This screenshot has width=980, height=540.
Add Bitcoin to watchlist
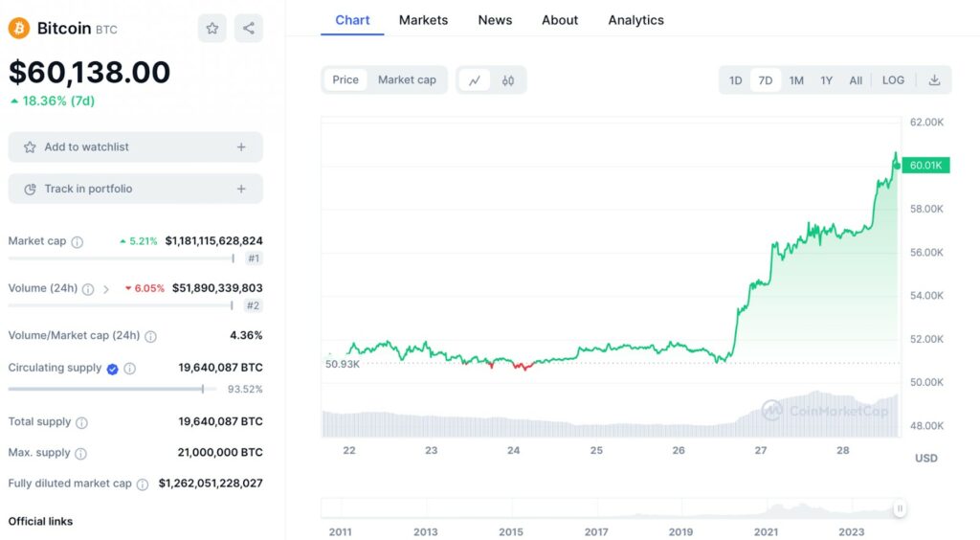click(136, 146)
